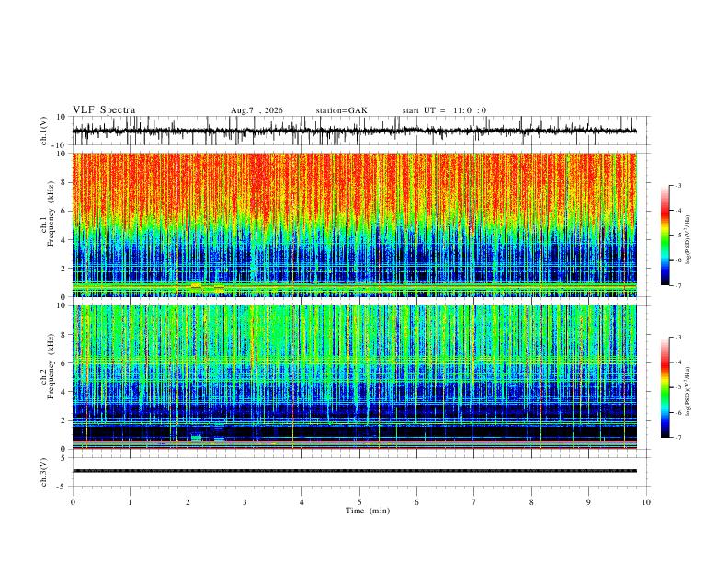This screenshot has width=728, height=563.
Task: Click the 0 minute tick label
Action: pos(73,502)
